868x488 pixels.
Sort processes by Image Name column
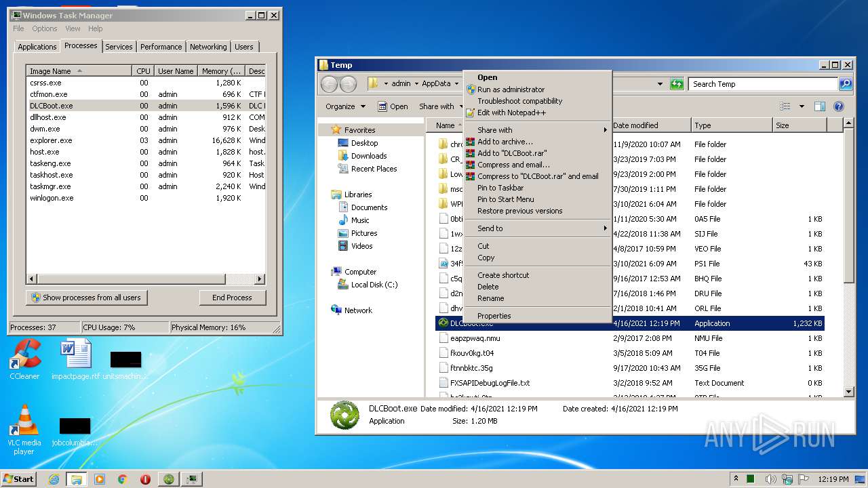pyautogui.click(x=79, y=71)
